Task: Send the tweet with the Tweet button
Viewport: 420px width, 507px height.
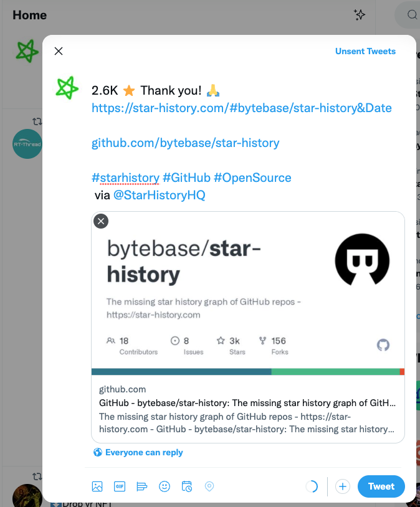Action: [381, 486]
